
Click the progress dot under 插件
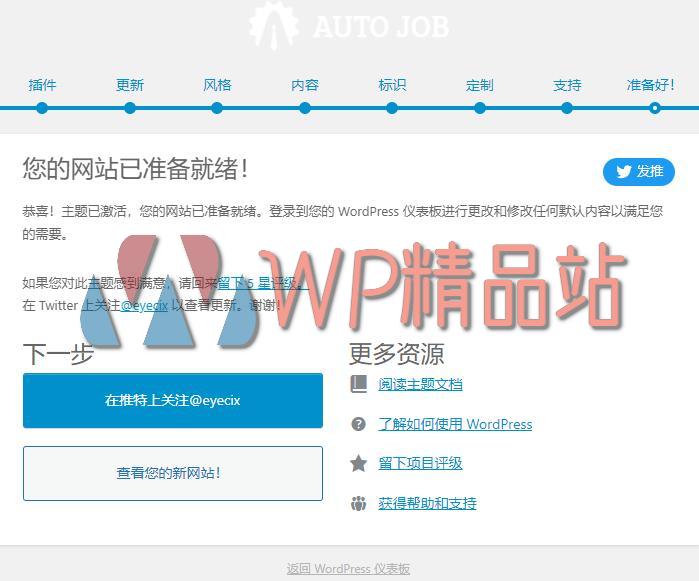click(42, 108)
